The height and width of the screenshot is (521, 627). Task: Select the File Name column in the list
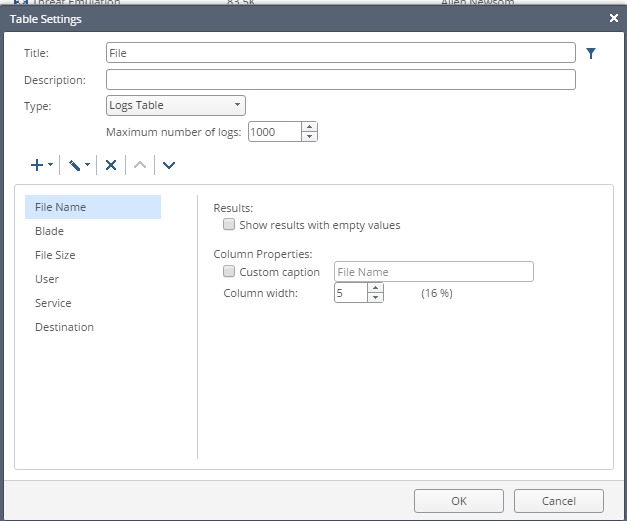point(93,207)
